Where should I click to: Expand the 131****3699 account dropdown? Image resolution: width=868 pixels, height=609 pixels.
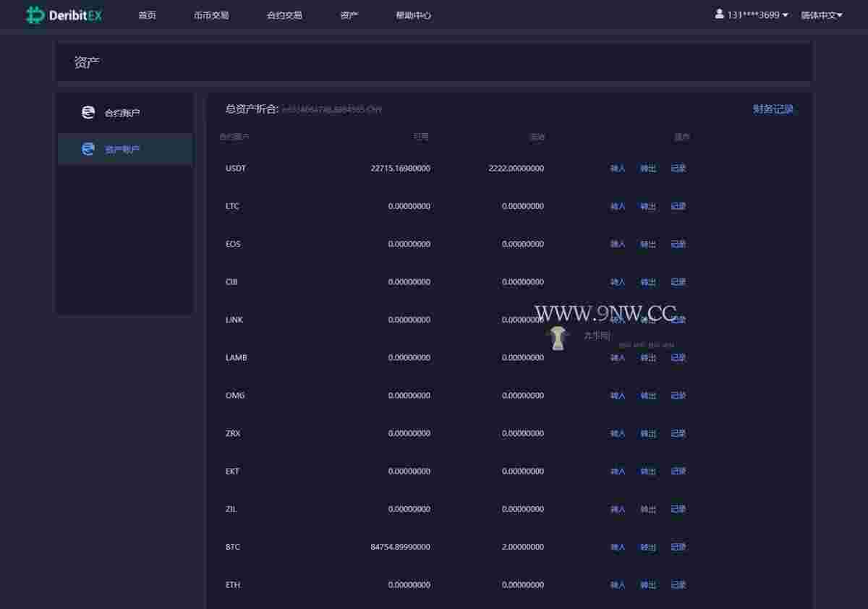[x=757, y=15]
